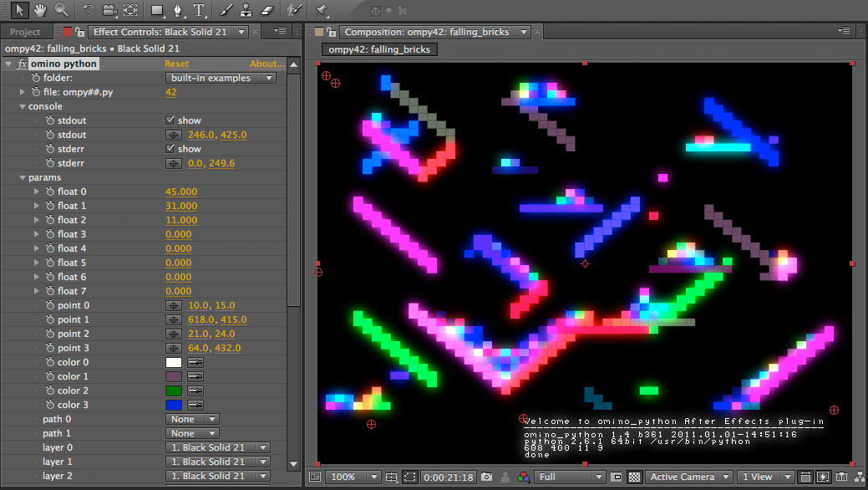Select the Puppet Pin tool
The width and height of the screenshot is (868, 490).
pyautogui.click(x=321, y=10)
